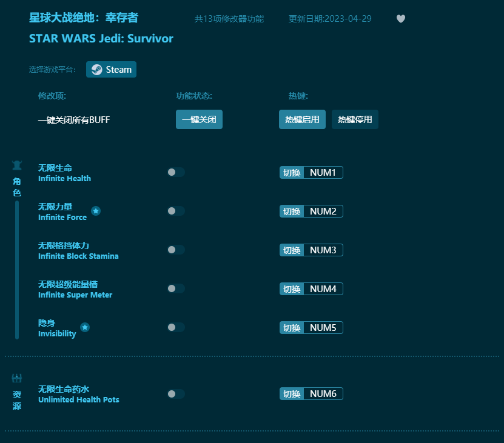Click the Steam logo icon on platform button
Screen dimensions: 504x443
click(x=96, y=69)
